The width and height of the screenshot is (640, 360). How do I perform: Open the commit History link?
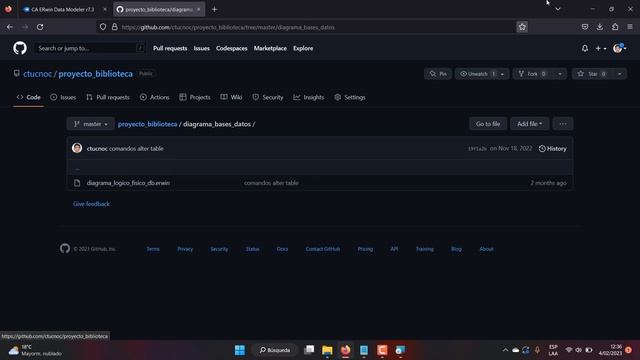click(553, 149)
